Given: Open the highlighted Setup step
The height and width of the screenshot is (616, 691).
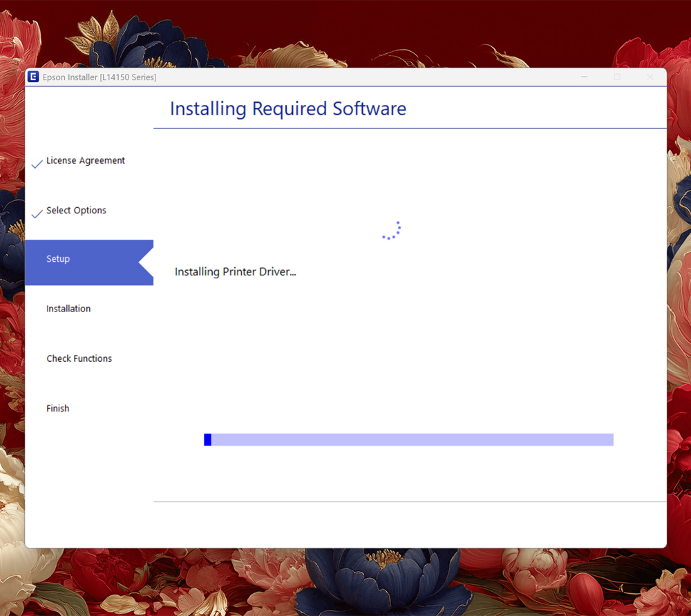Looking at the screenshot, I should pos(89,262).
